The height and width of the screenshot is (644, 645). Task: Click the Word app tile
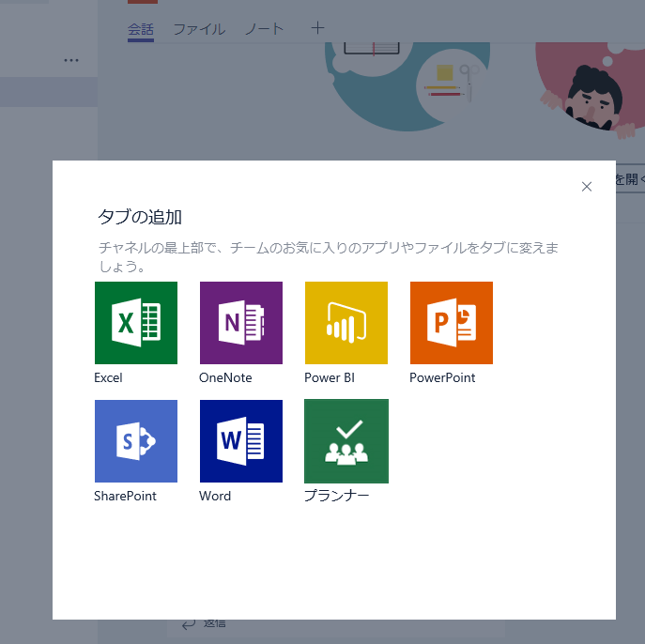pyautogui.click(x=241, y=441)
